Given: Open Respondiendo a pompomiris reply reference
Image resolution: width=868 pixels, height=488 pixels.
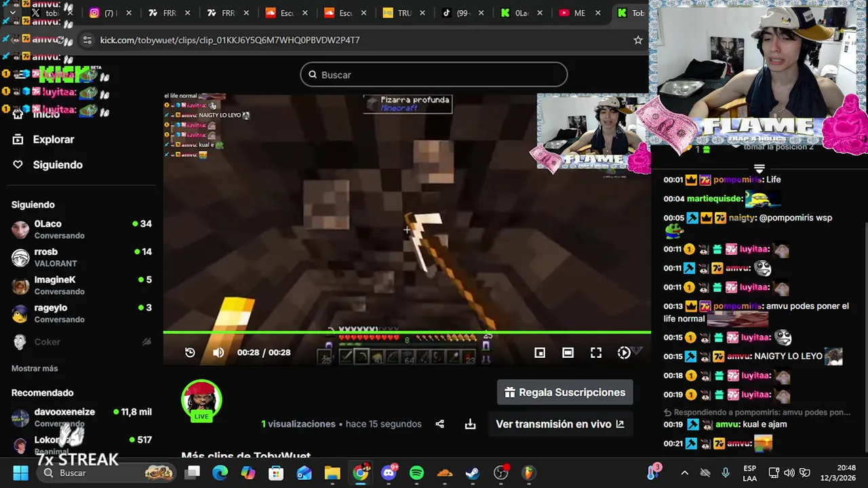Looking at the screenshot, I should coord(757,412).
